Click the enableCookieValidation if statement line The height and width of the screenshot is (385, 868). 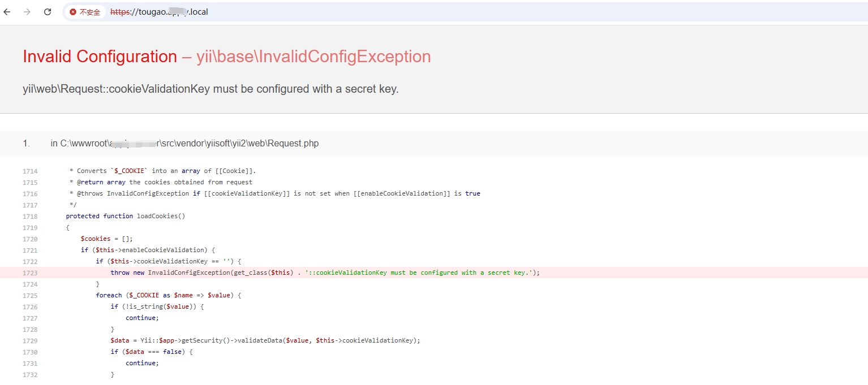coord(148,250)
